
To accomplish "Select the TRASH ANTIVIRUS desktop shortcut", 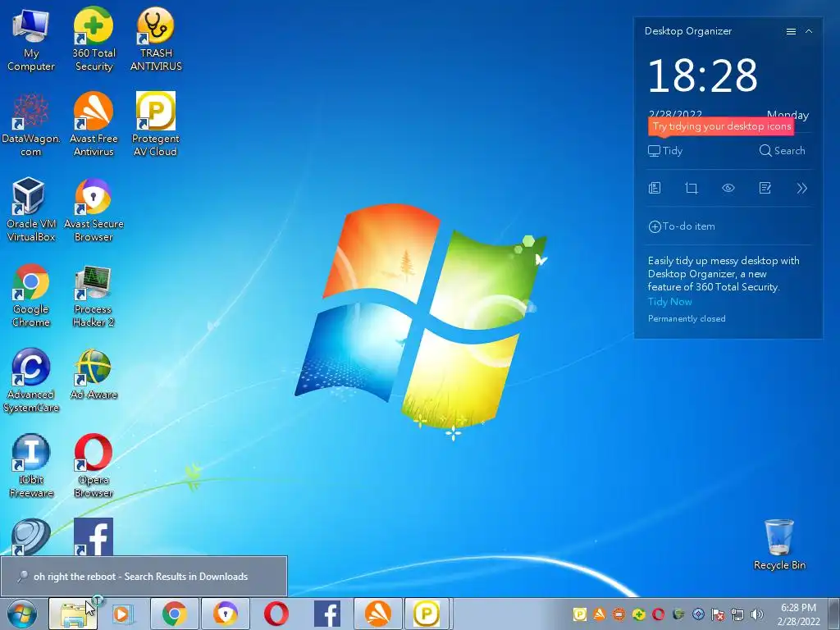I will click(156, 40).
